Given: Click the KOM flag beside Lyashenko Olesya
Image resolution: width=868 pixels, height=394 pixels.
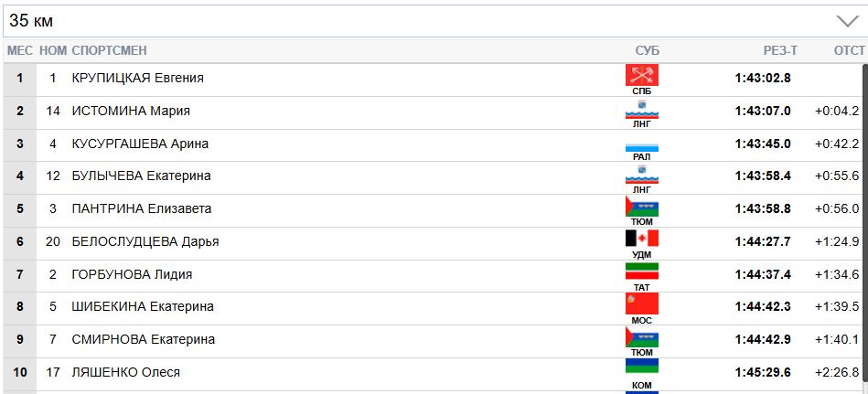Looking at the screenshot, I should (641, 368).
